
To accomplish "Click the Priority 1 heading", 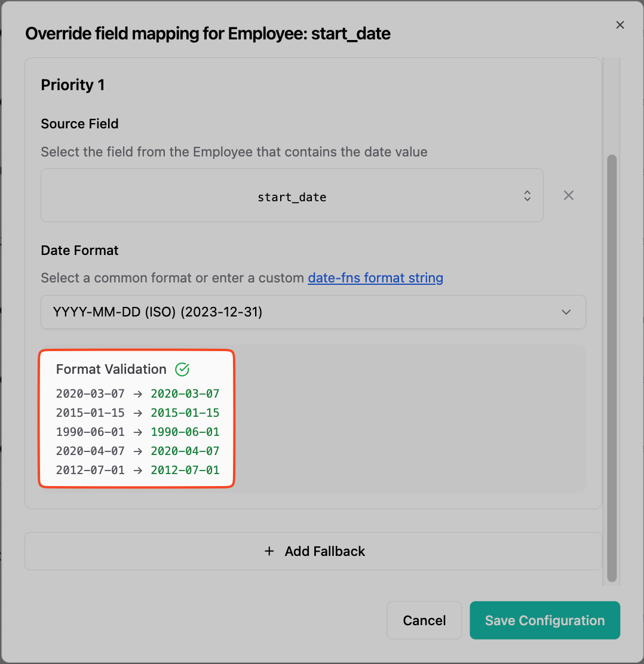I will (x=72, y=85).
